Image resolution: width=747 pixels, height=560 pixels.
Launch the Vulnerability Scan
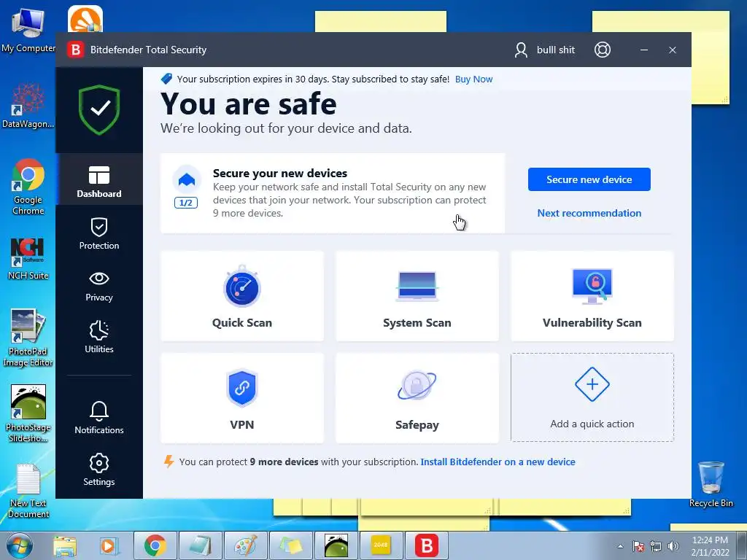pos(592,296)
